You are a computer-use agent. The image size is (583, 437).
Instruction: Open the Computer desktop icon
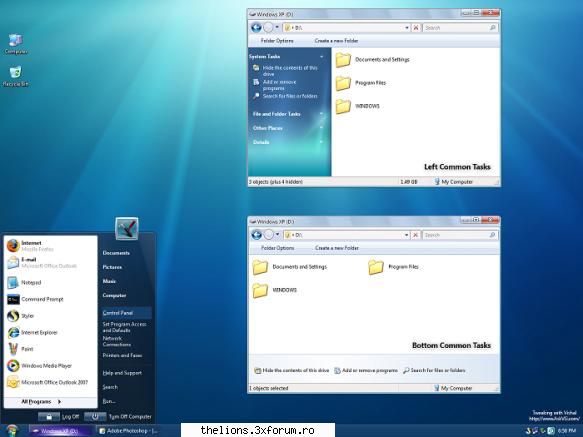pos(15,44)
